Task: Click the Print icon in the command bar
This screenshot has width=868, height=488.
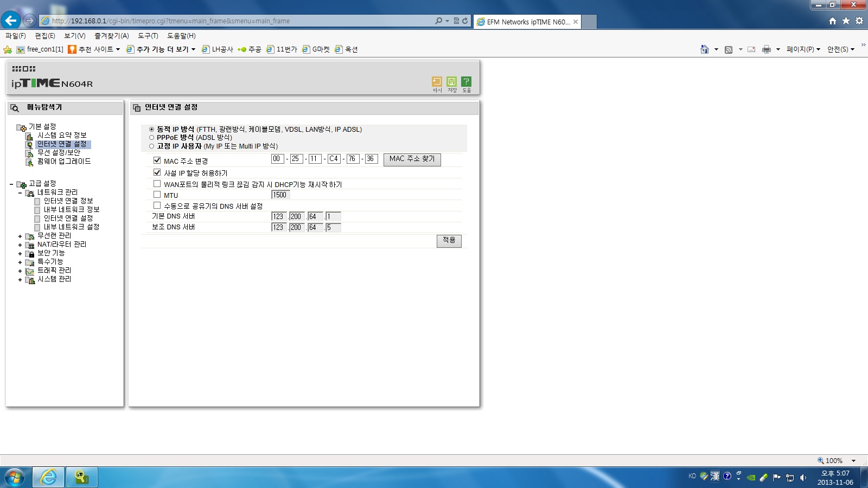Action: click(x=766, y=49)
